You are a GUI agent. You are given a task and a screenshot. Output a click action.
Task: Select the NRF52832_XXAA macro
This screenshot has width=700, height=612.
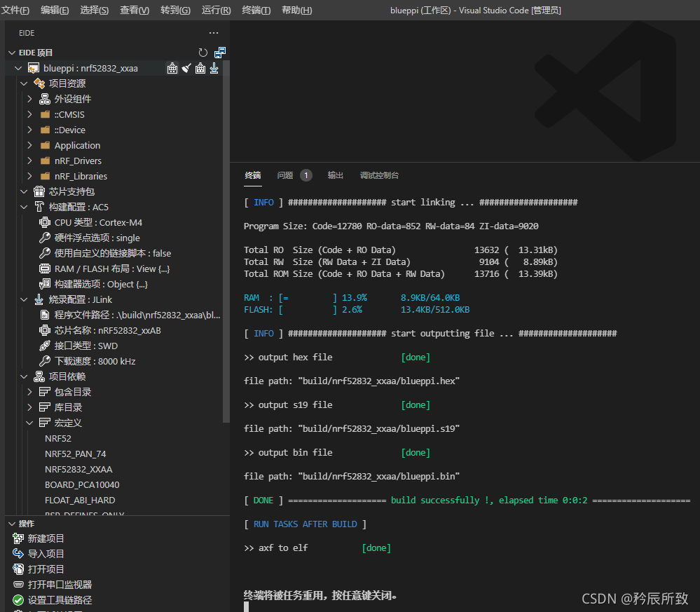tap(78, 470)
